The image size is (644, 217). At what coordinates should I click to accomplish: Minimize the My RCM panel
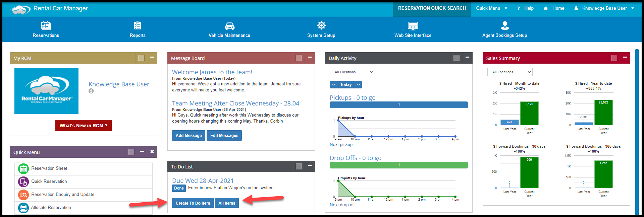(152, 58)
